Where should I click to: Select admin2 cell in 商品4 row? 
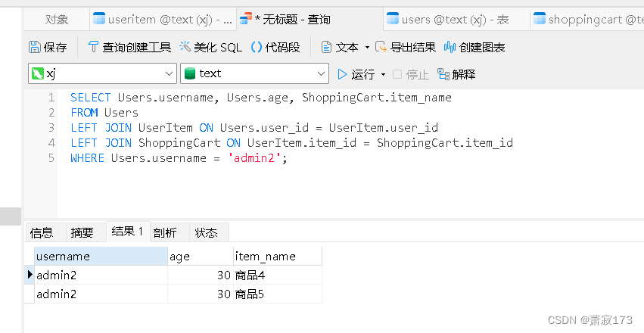[101, 275]
